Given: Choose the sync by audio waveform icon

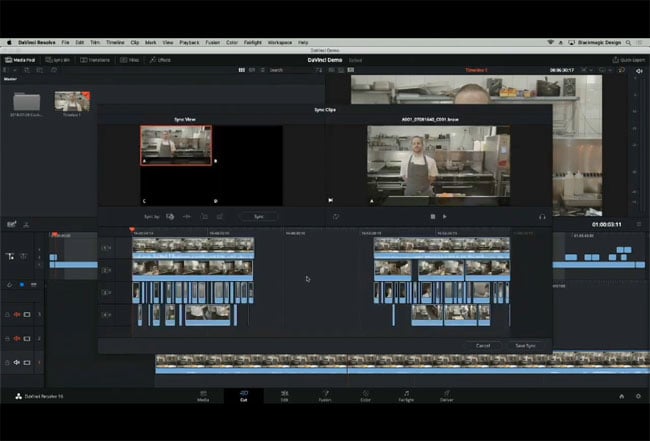Looking at the screenshot, I should [187, 216].
